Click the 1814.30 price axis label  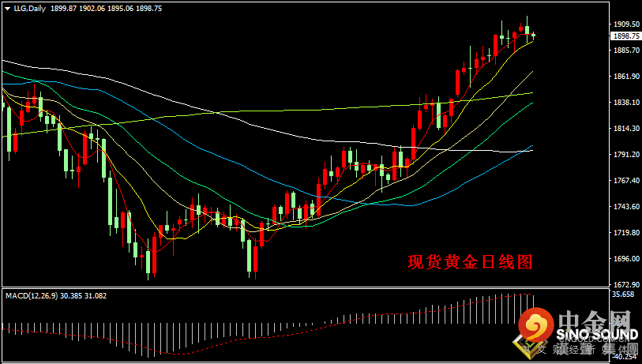626,129
